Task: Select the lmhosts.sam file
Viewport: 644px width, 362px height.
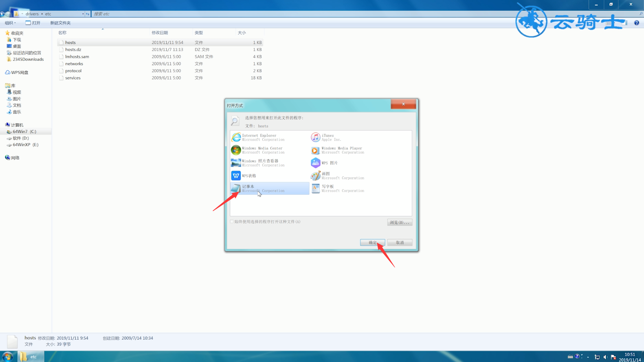Action: pos(160,57)
